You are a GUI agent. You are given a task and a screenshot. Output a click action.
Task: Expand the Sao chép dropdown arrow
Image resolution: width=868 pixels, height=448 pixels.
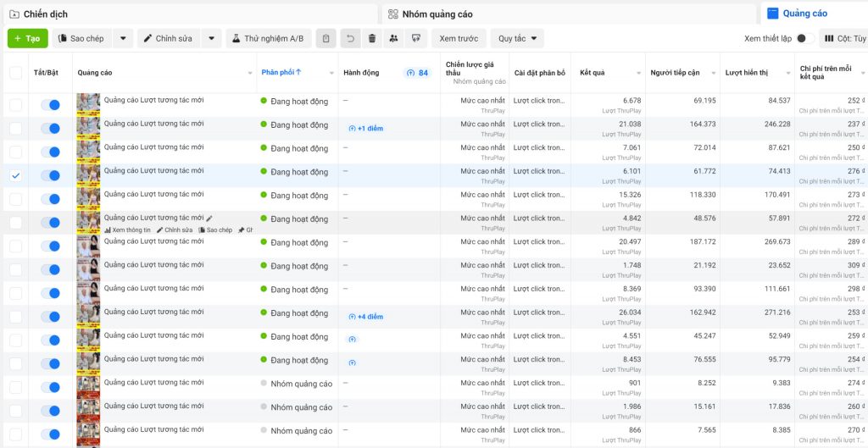pyautogui.click(x=123, y=39)
